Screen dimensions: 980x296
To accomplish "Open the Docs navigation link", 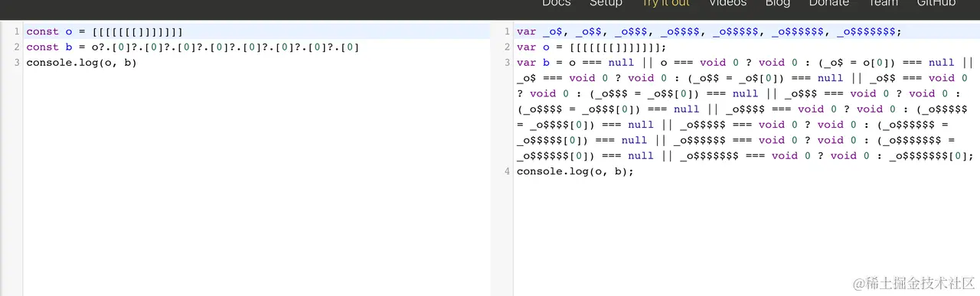I will (x=557, y=4).
